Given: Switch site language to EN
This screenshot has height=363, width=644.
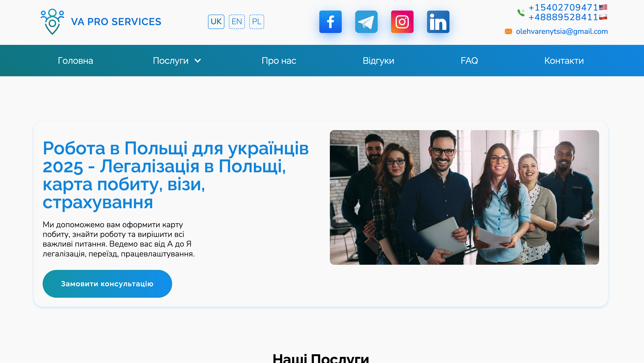Looking at the screenshot, I should tap(237, 22).
